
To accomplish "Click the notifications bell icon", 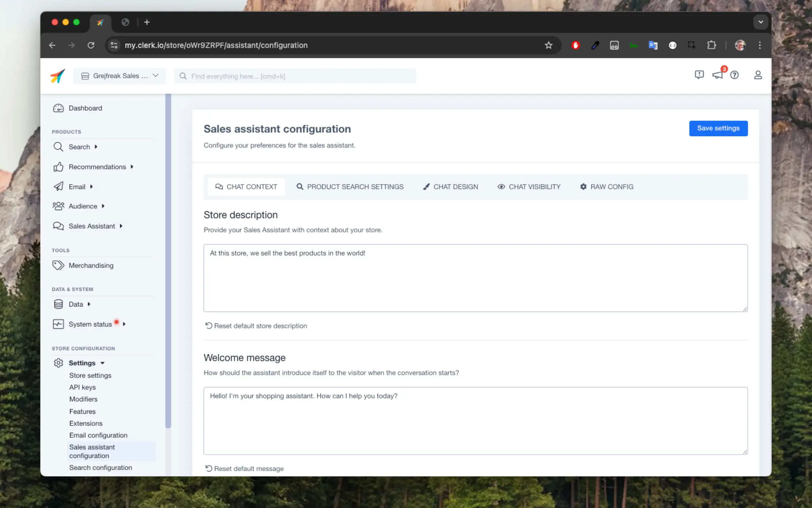I will pos(717,75).
